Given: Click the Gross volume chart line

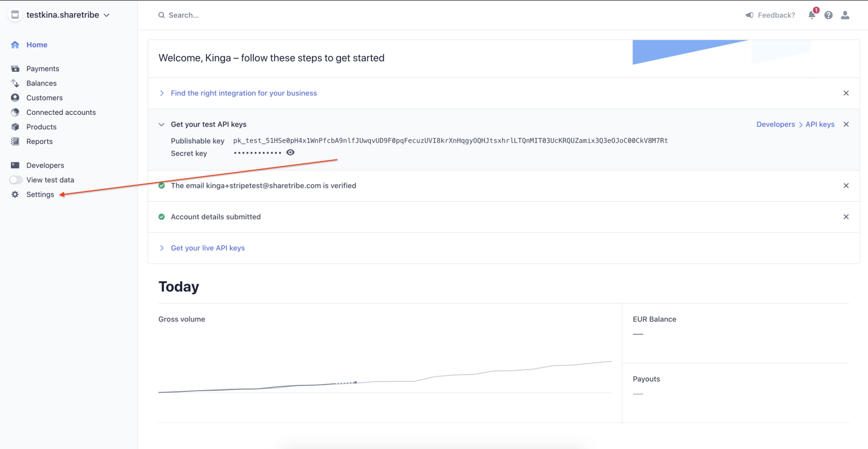Looking at the screenshot, I should coord(385,378).
